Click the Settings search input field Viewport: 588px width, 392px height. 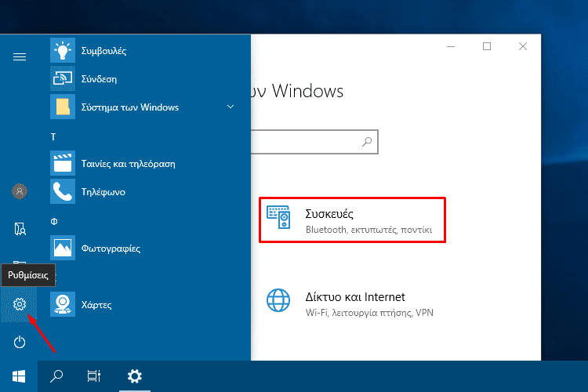[x=314, y=142]
